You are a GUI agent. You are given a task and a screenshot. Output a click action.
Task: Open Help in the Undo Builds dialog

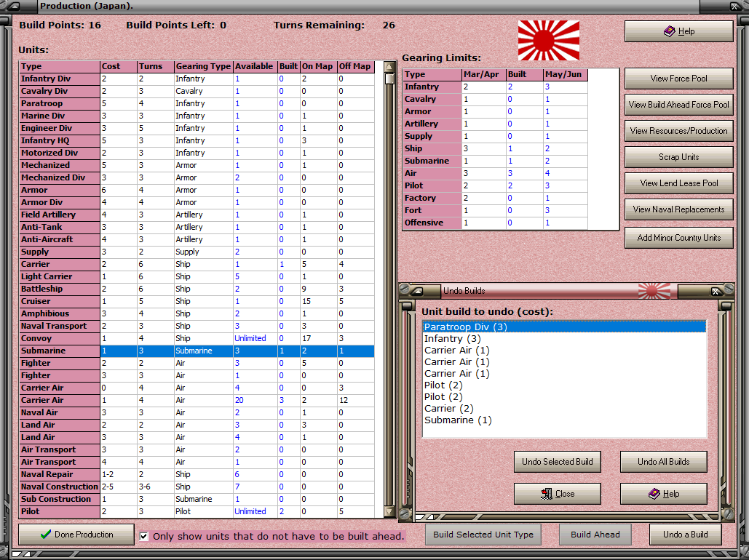click(x=664, y=494)
